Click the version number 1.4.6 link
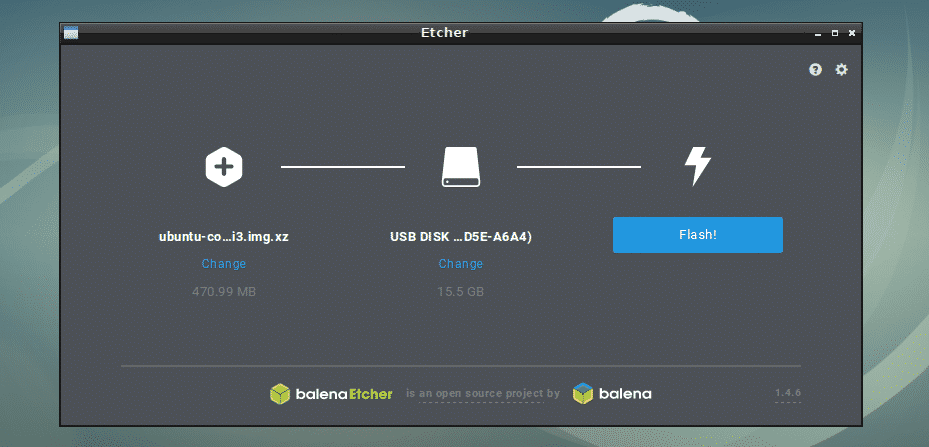 tap(788, 393)
